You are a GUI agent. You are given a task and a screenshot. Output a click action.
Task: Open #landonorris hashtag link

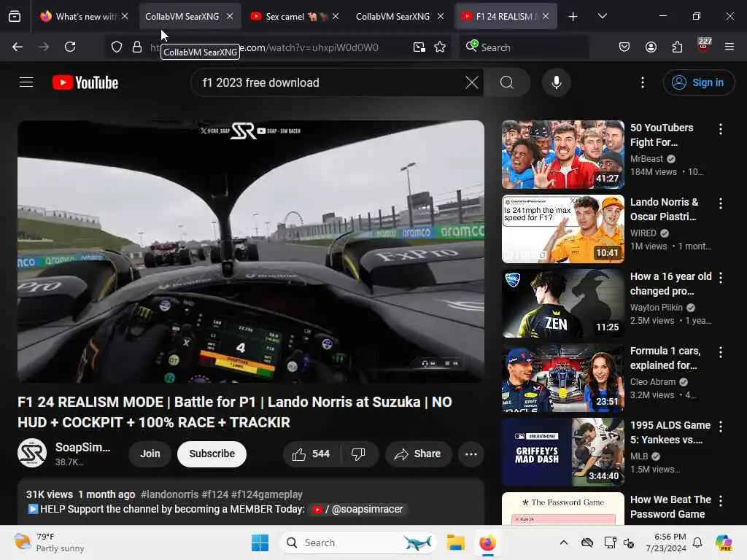point(169,494)
